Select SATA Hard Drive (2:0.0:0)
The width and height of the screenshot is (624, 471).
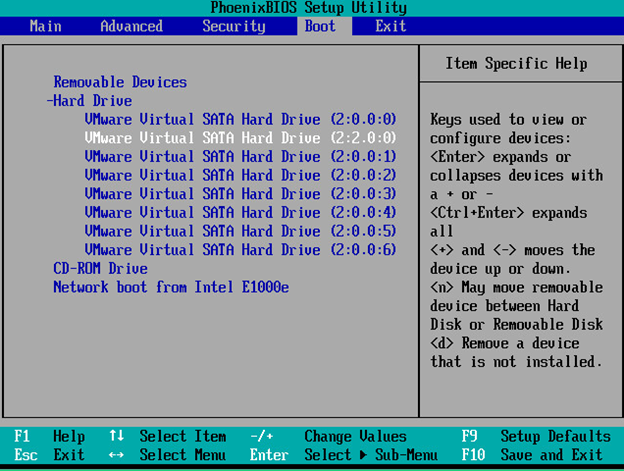click(240, 119)
